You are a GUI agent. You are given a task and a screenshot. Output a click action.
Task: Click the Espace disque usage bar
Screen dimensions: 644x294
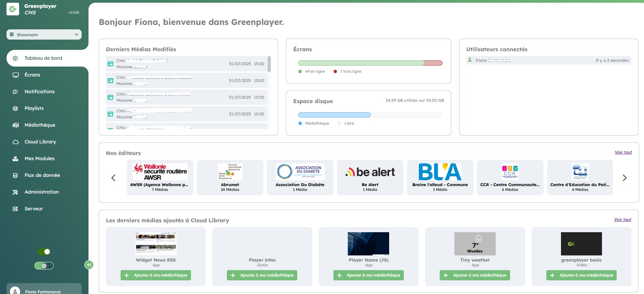[x=370, y=115]
